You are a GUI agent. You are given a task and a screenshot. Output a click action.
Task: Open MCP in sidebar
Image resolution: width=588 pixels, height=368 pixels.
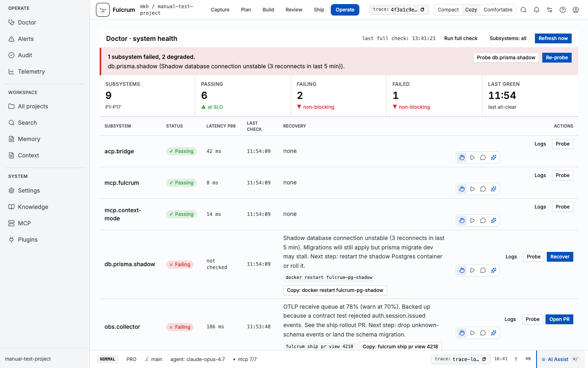[x=45, y=223]
